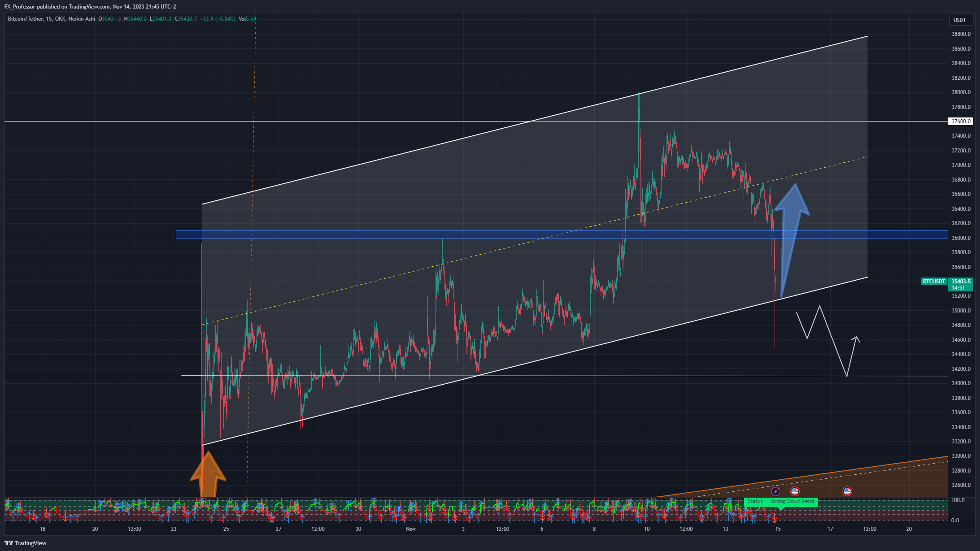
Task: Click the 18 date on time axis
Action: (x=43, y=529)
